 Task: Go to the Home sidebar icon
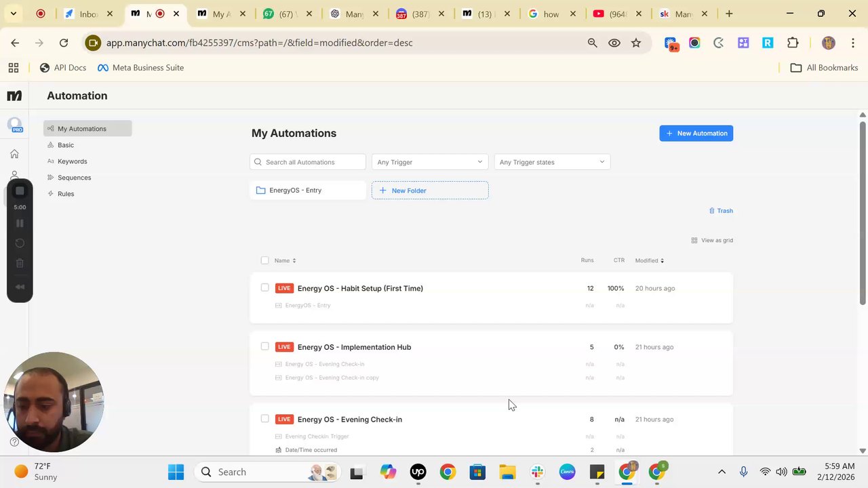coord(14,154)
